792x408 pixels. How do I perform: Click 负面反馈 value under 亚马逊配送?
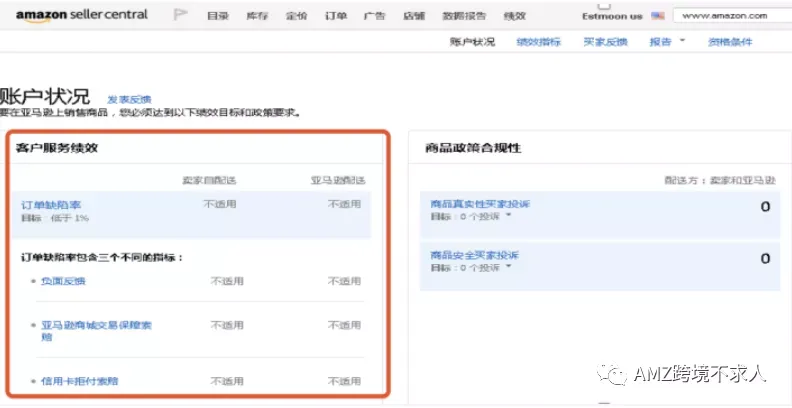click(x=344, y=281)
